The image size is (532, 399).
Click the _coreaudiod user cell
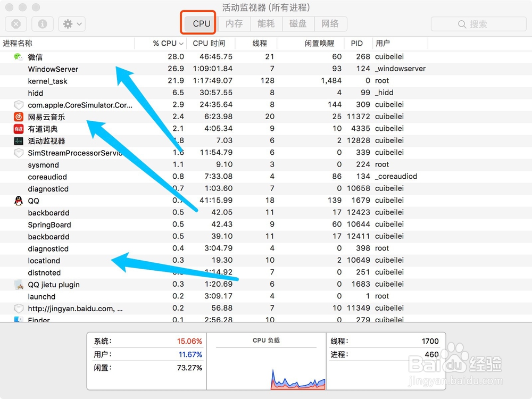coord(396,177)
